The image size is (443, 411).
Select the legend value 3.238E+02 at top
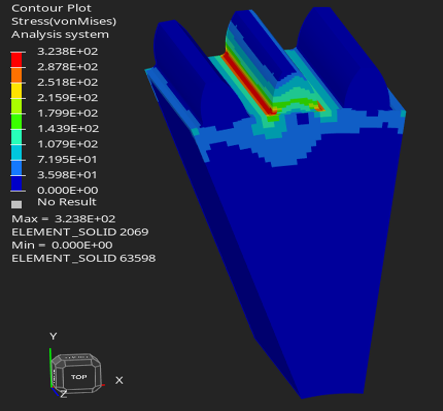point(67,51)
